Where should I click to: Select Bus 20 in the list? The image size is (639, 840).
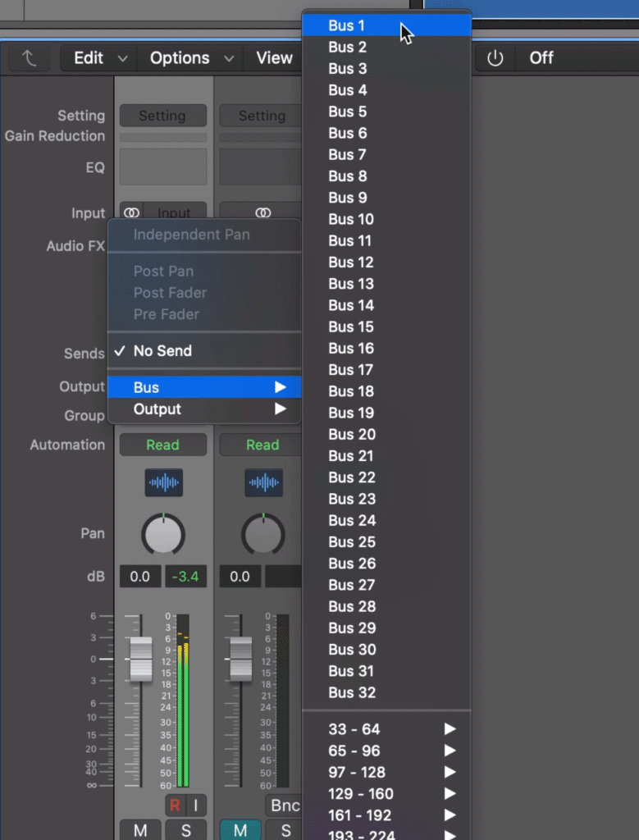point(386,435)
